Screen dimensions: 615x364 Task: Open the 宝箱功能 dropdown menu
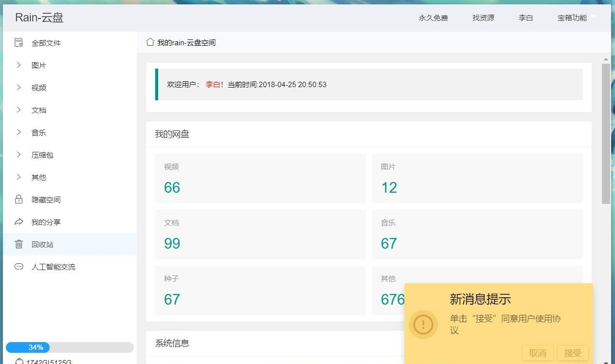click(572, 18)
